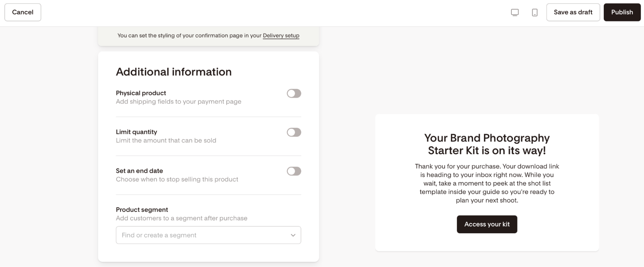The image size is (644, 267).
Task: Select the Limit quantity label
Action: (137, 132)
